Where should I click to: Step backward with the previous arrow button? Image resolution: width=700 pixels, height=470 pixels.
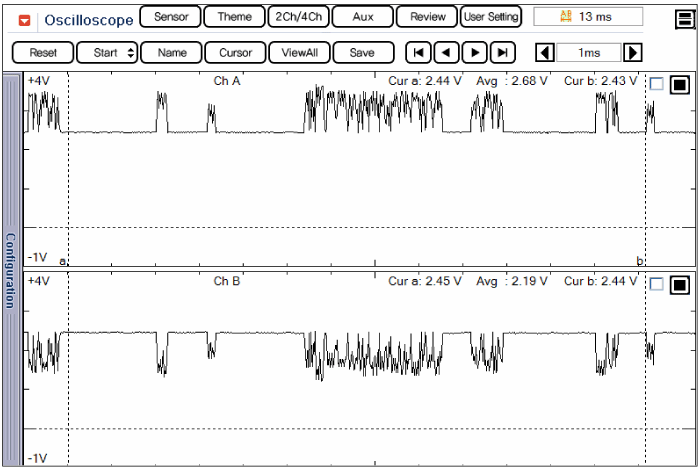click(446, 53)
